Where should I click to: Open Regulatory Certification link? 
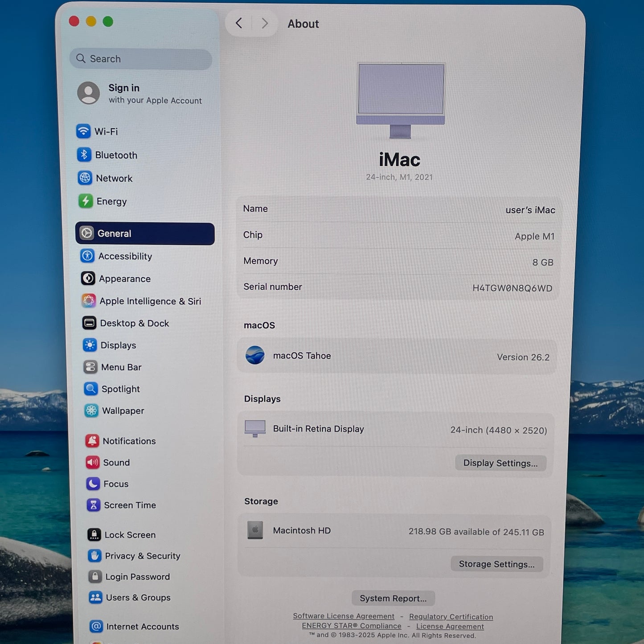tap(451, 617)
